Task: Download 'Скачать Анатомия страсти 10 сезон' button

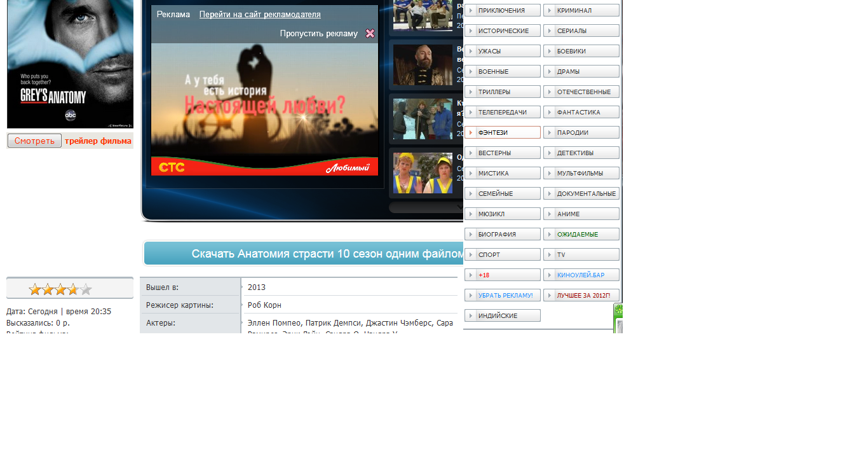Action: tap(304, 254)
